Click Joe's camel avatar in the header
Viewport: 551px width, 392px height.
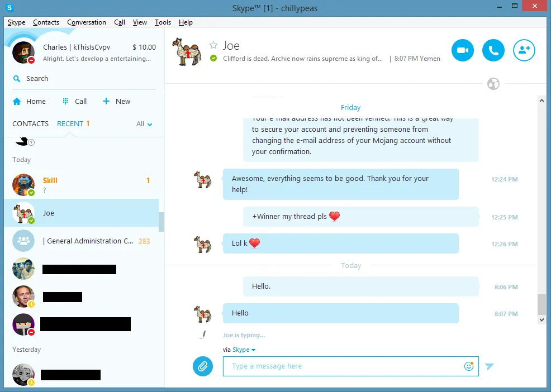pos(187,51)
